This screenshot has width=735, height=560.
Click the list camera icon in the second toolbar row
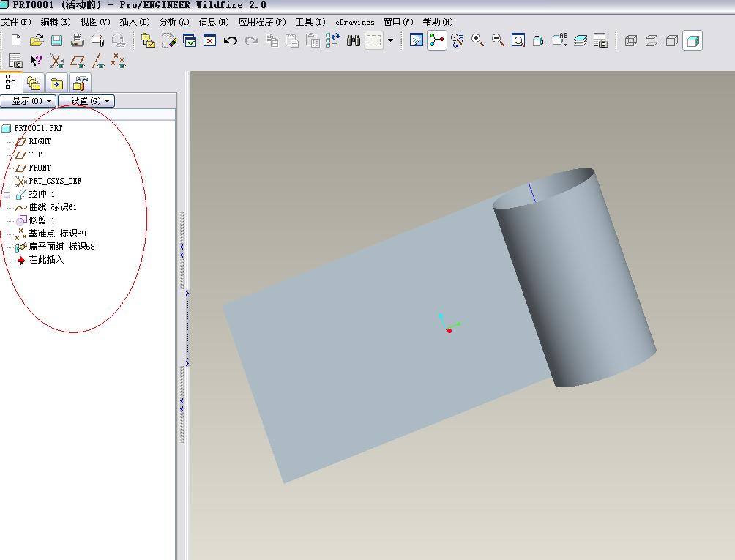click(15, 61)
